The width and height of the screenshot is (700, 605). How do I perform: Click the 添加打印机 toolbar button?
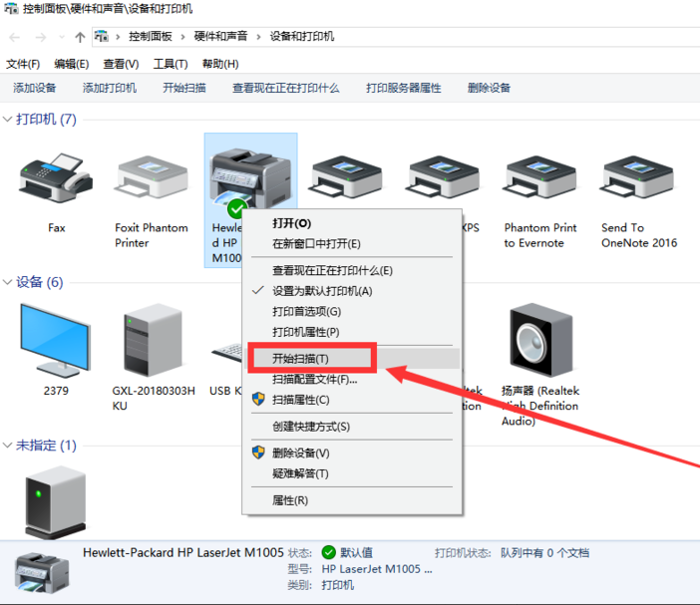point(110,88)
